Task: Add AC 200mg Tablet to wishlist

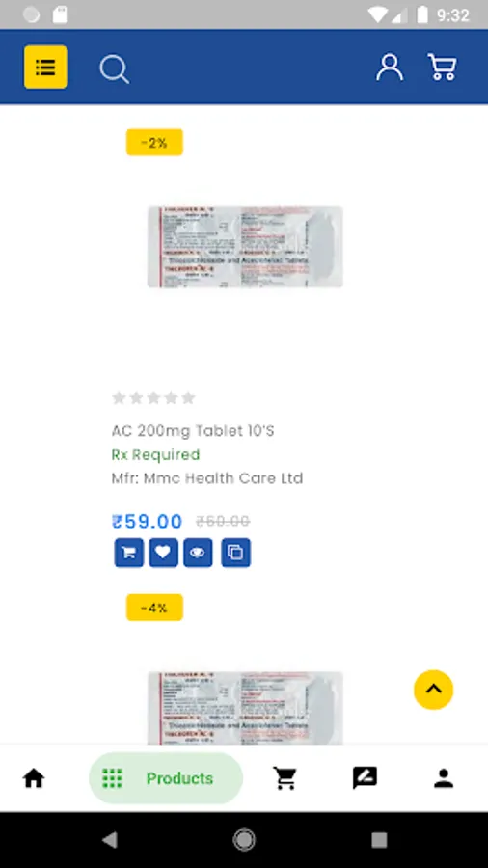Action: (164, 553)
